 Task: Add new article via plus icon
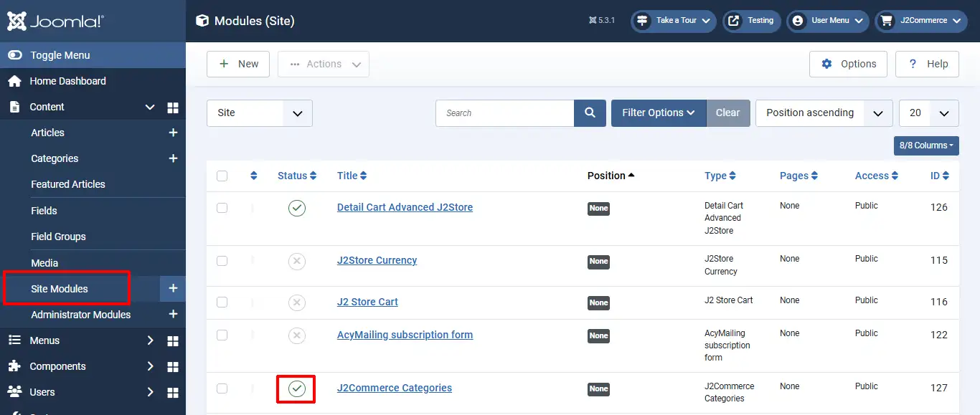click(x=173, y=133)
